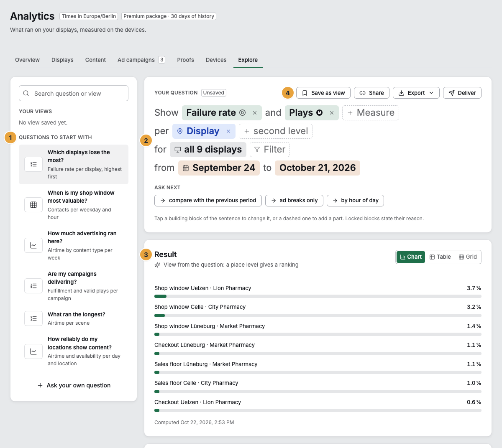Screen dimensions: 502x448
Task: Switch the result view to Grid
Action: (x=468, y=257)
